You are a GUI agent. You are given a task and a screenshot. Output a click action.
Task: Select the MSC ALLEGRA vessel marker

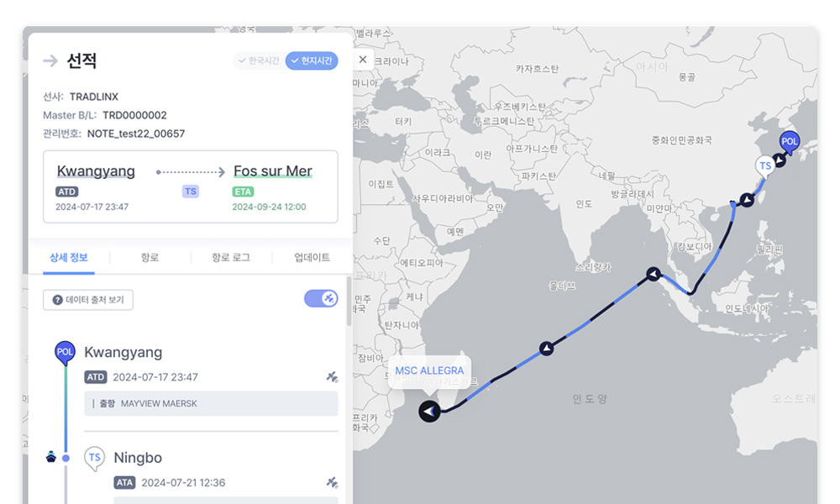click(429, 412)
